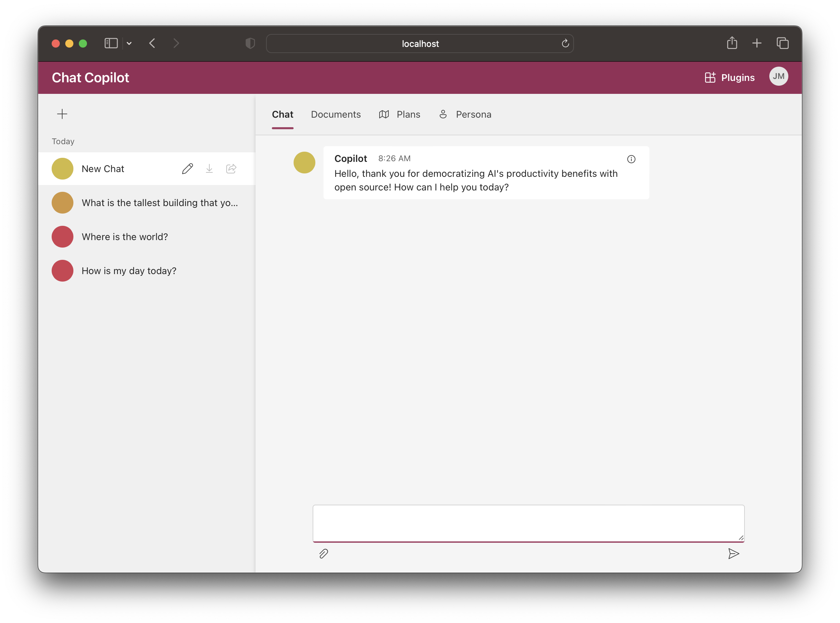Viewport: 840px width, 623px height.
Task: Open the message info icon on the Copilot message
Action: tap(631, 159)
